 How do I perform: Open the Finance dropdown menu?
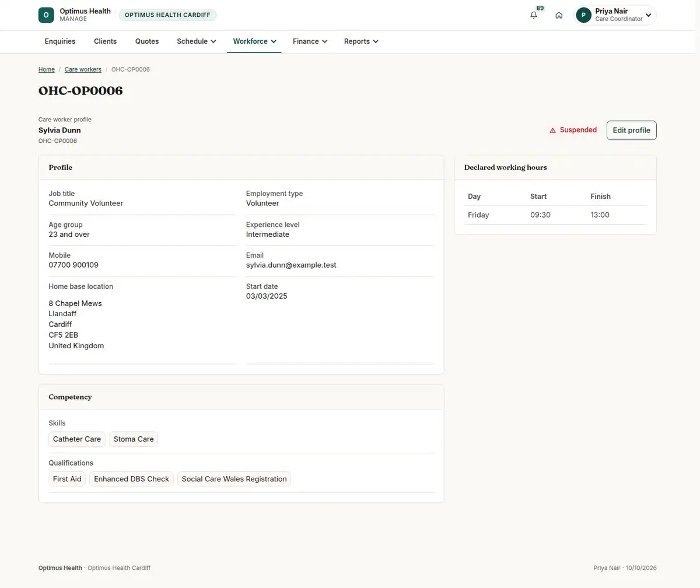point(310,41)
